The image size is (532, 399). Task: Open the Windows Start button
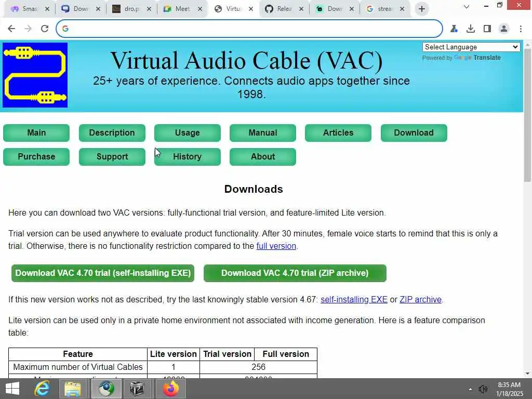[x=12, y=389]
